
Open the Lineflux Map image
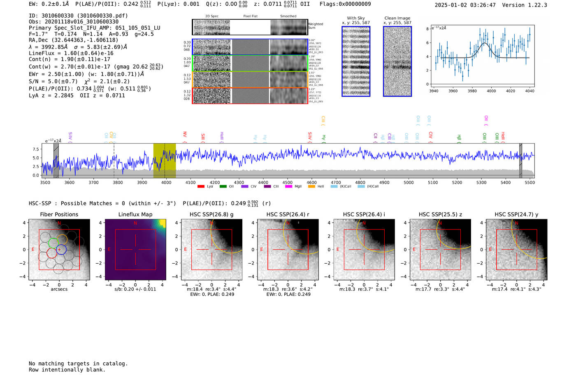point(135,250)
